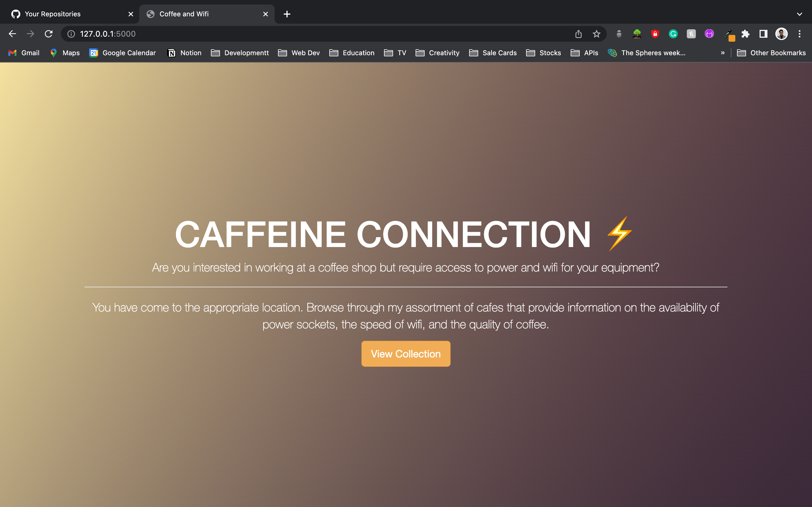Screen dimensions: 812x507
Task: Show hidden bookmarks with the double-chevron
Action: click(x=722, y=53)
